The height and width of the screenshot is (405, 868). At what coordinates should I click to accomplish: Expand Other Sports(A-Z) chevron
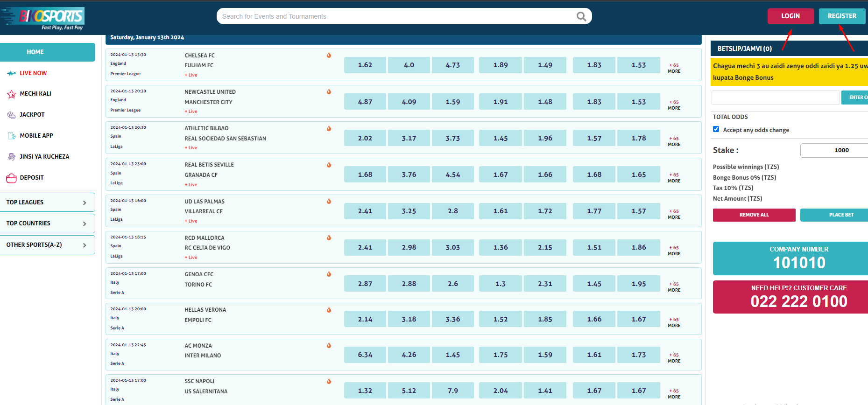coord(85,245)
